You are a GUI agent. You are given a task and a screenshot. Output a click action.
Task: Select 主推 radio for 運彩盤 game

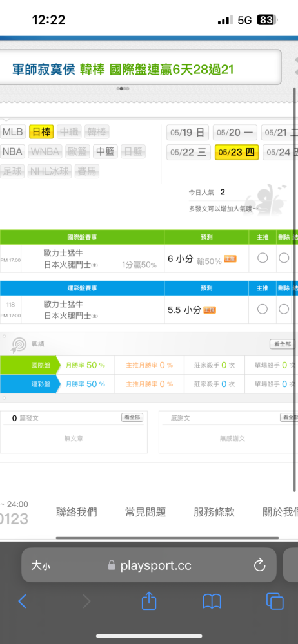click(x=262, y=309)
